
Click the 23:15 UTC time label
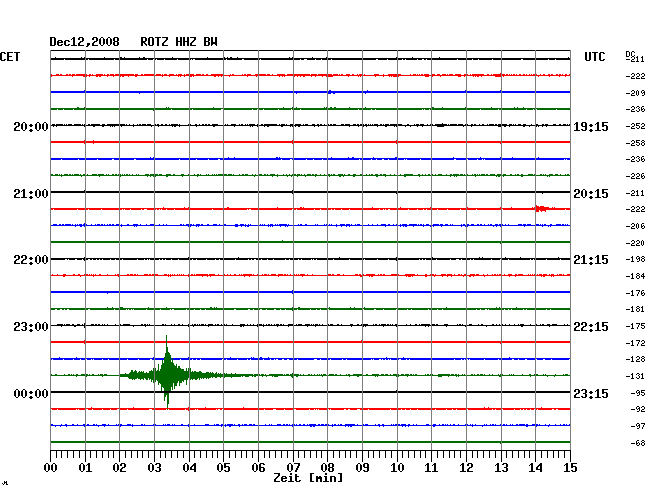click(x=591, y=393)
